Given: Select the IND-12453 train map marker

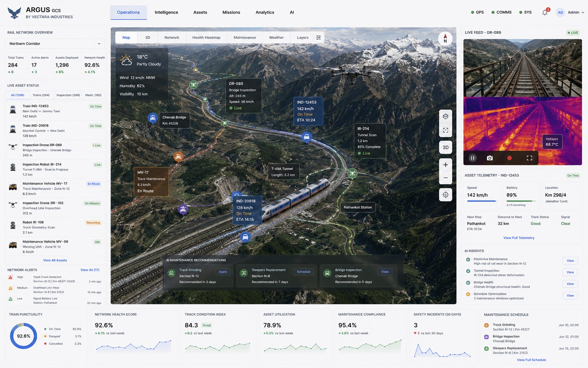Looking at the screenshot, I should 307,137.
